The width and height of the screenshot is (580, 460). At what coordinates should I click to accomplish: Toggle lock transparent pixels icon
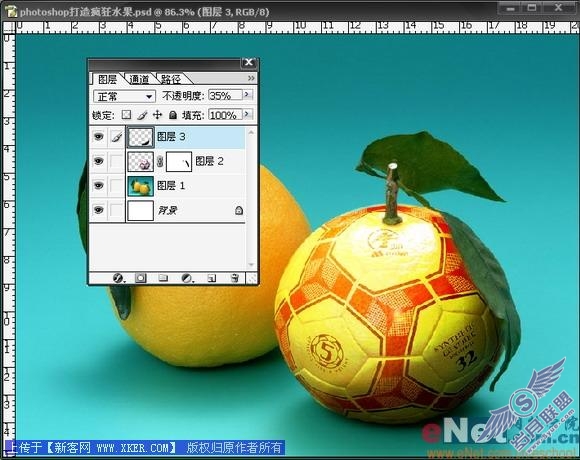point(127,115)
